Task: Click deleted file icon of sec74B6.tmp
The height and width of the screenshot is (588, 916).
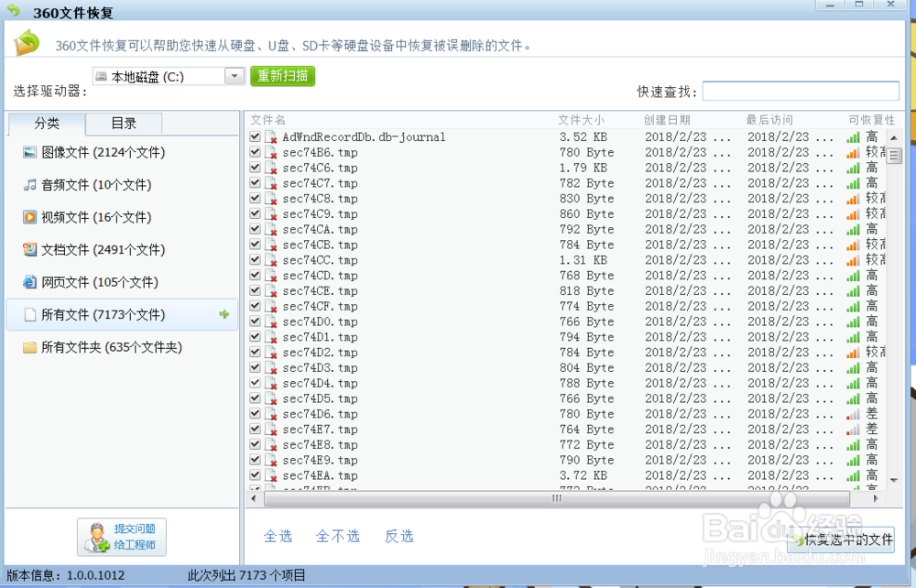Action: [x=271, y=152]
